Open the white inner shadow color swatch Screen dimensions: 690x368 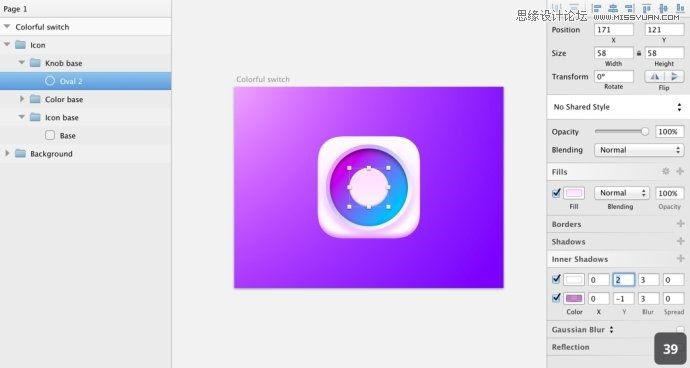(x=574, y=280)
